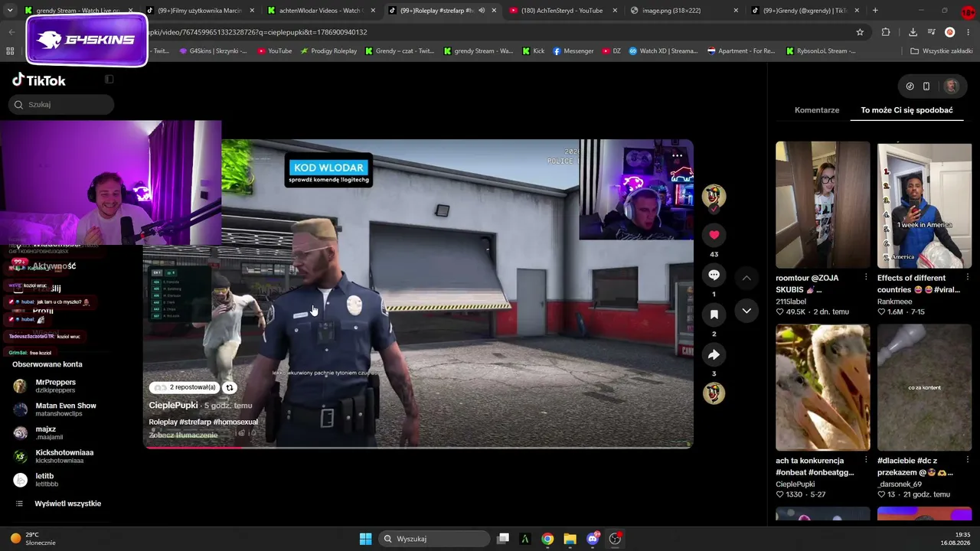Viewport: 980px width, 551px height.
Task: Open the Kick bookmark
Action: click(x=533, y=51)
